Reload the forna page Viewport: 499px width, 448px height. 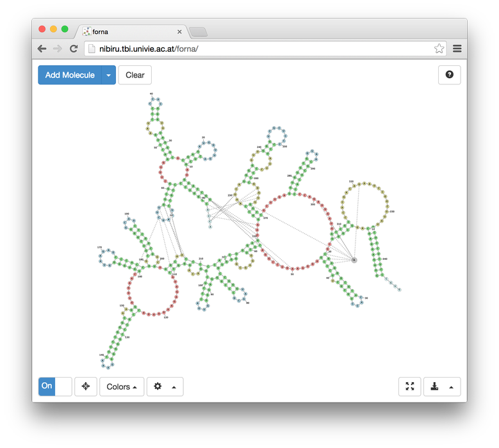pyautogui.click(x=74, y=49)
